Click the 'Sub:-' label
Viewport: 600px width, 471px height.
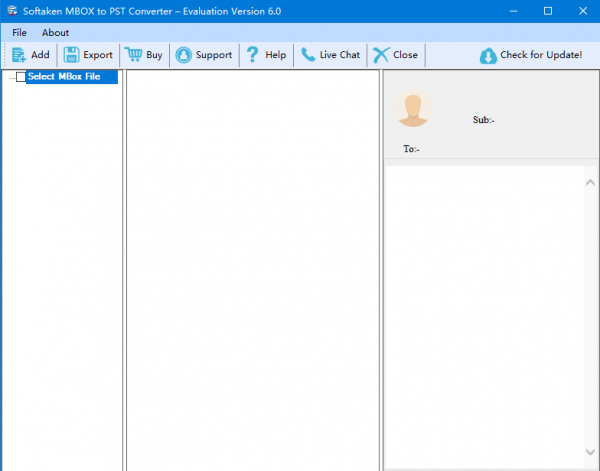[x=484, y=120]
